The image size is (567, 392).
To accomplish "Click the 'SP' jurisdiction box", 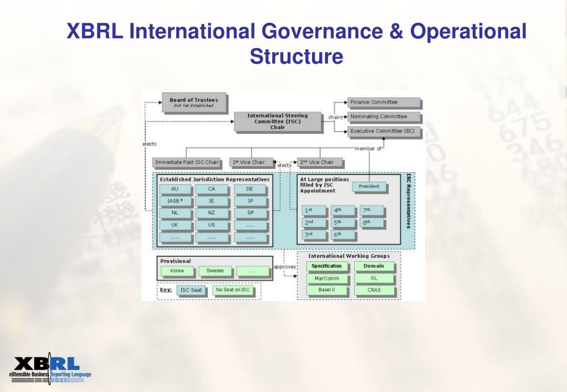I will coord(250,213).
